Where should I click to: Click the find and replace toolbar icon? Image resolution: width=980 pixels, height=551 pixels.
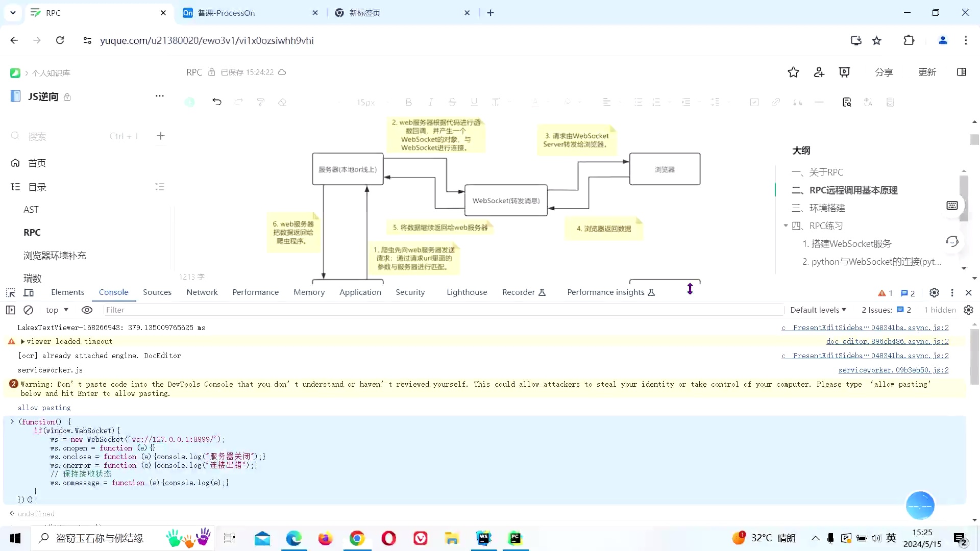(847, 102)
